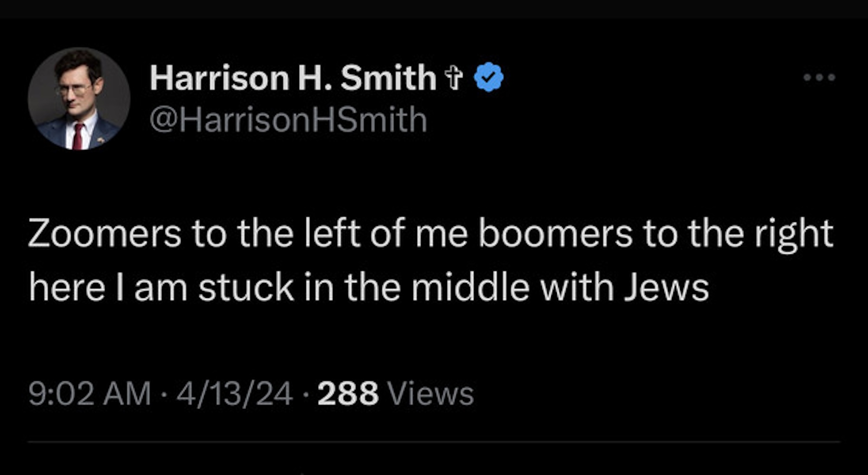Click the word "stuck" in the post

coord(246,288)
